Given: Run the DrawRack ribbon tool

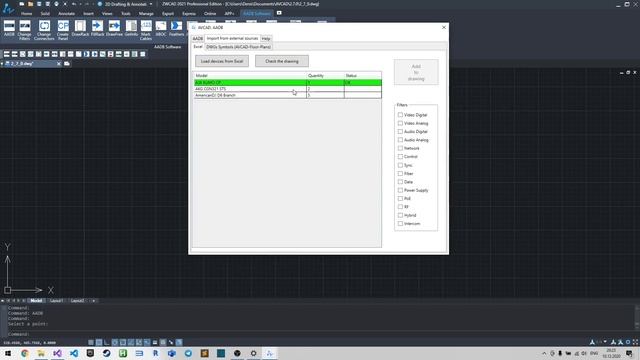Looking at the screenshot, I should click(80, 28).
